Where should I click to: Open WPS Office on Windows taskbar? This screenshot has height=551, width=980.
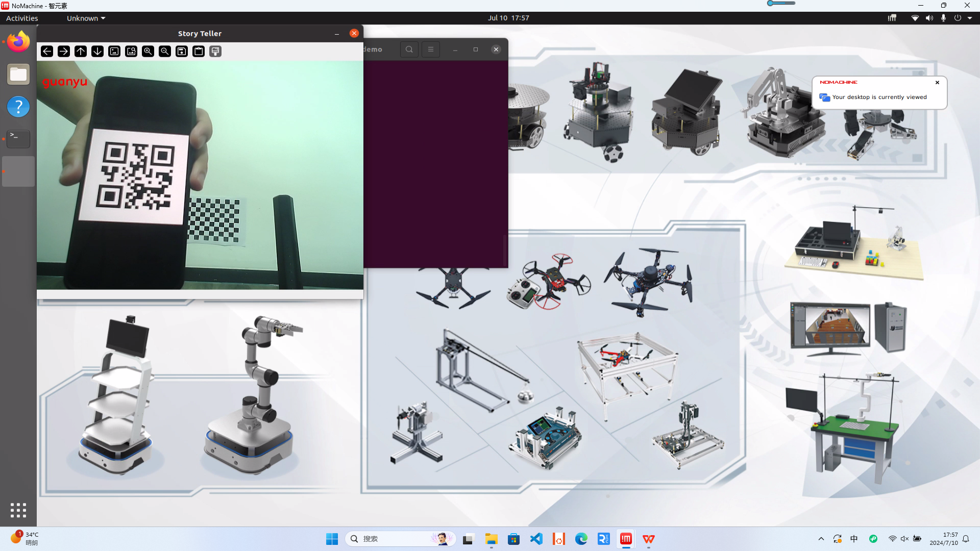coord(649,539)
